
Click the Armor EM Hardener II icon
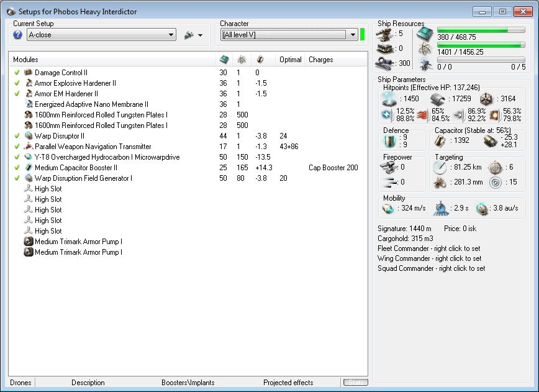[x=29, y=94]
